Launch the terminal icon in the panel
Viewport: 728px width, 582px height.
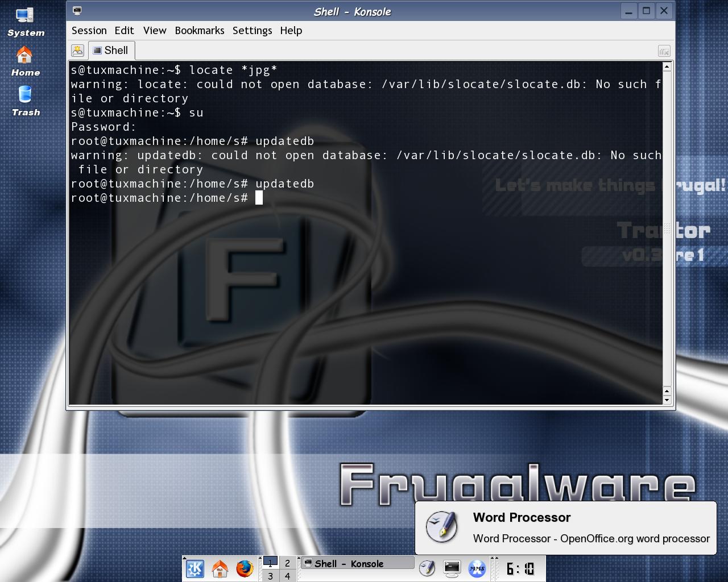click(452, 568)
